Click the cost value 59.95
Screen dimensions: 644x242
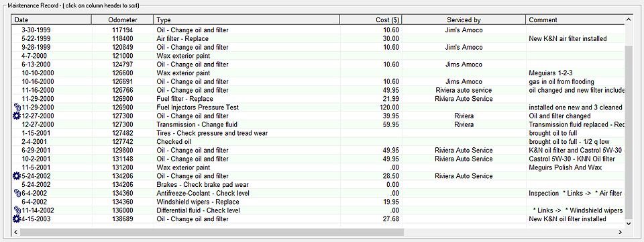391,125
